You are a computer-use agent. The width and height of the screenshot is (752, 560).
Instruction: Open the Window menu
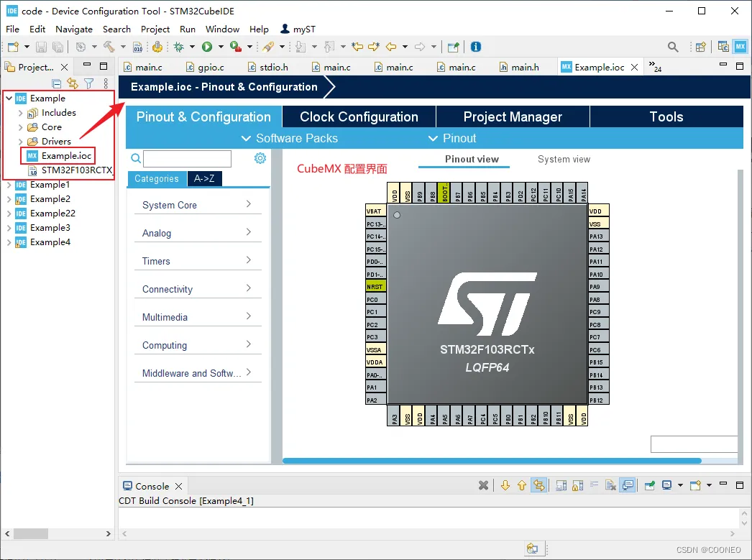[x=223, y=29]
